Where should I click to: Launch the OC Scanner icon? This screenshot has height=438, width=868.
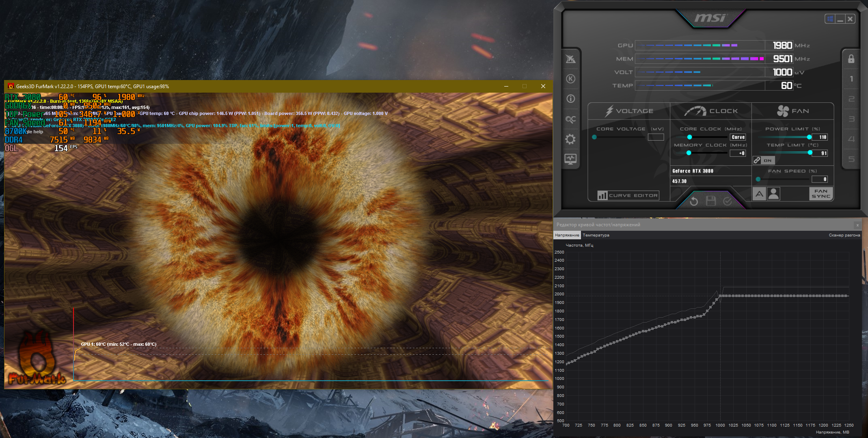[x=570, y=119]
